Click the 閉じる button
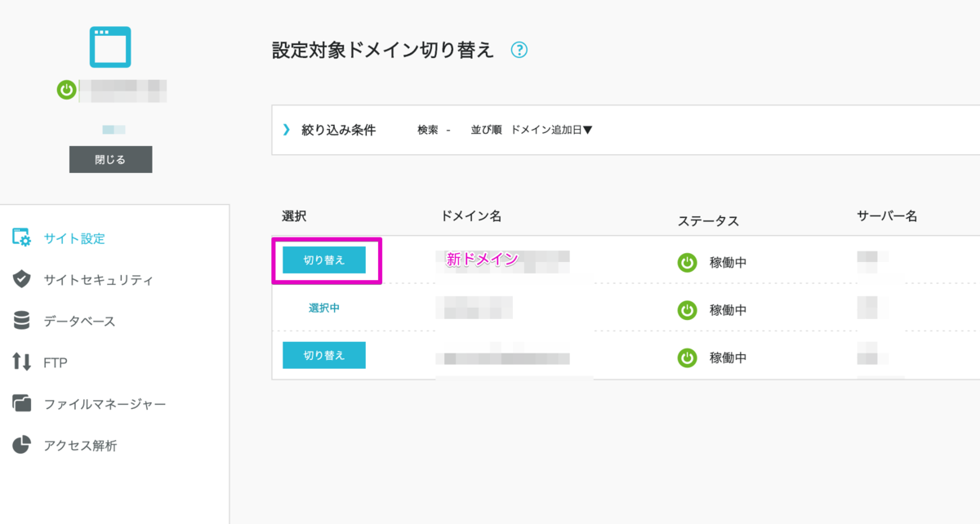 click(110, 160)
